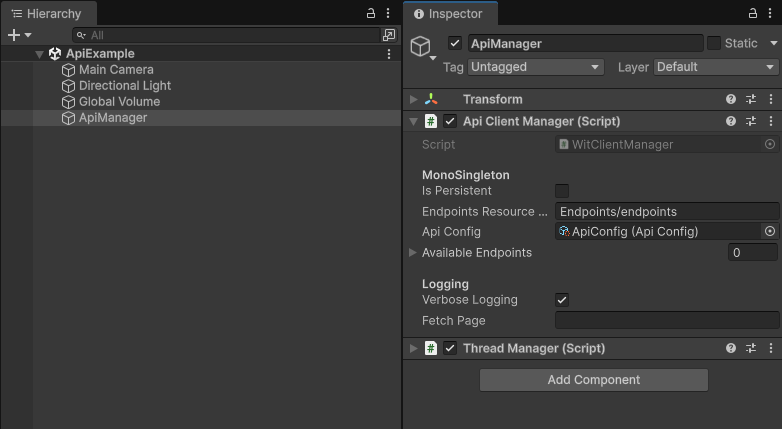The image size is (782, 429).
Task: Click the plus icon to create object
Action: 14,35
